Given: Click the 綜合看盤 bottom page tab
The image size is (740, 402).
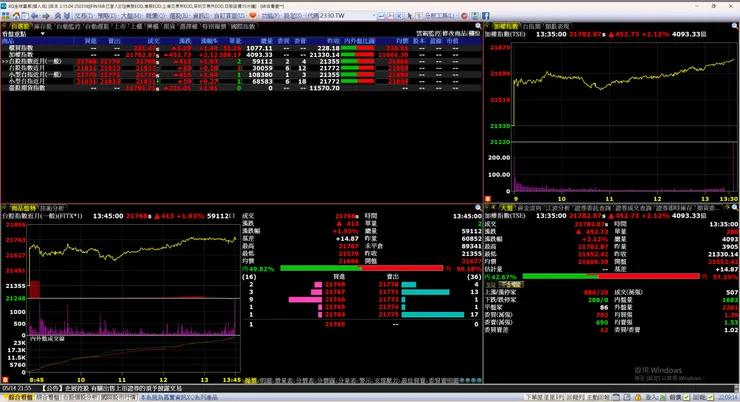Looking at the screenshot, I should [20, 397].
